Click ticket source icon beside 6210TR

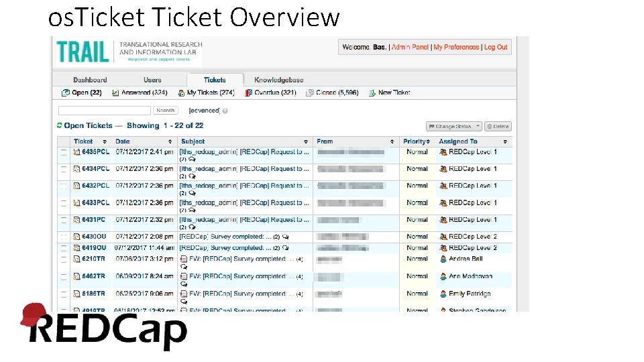76,259
